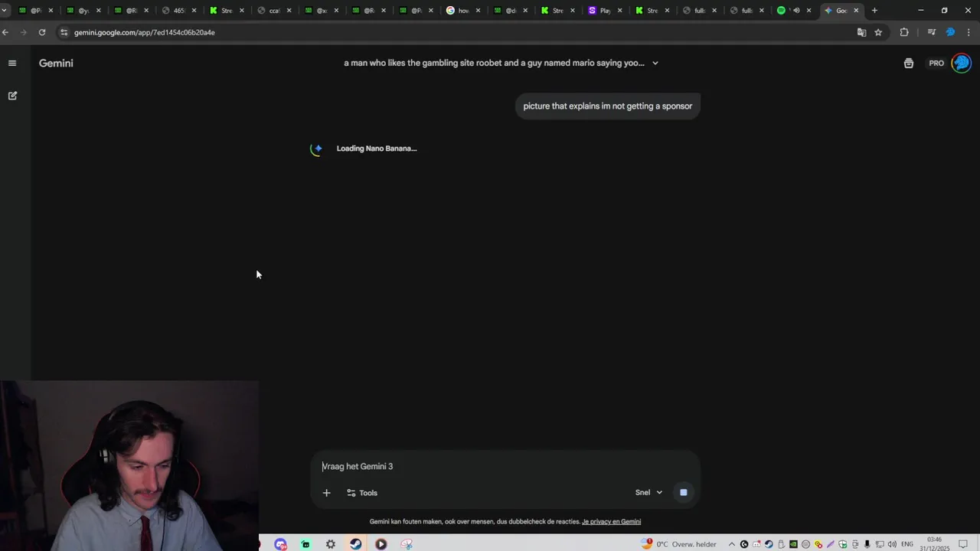
Task: Open the Logitech G tray icon
Action: [x=744, y=544]
